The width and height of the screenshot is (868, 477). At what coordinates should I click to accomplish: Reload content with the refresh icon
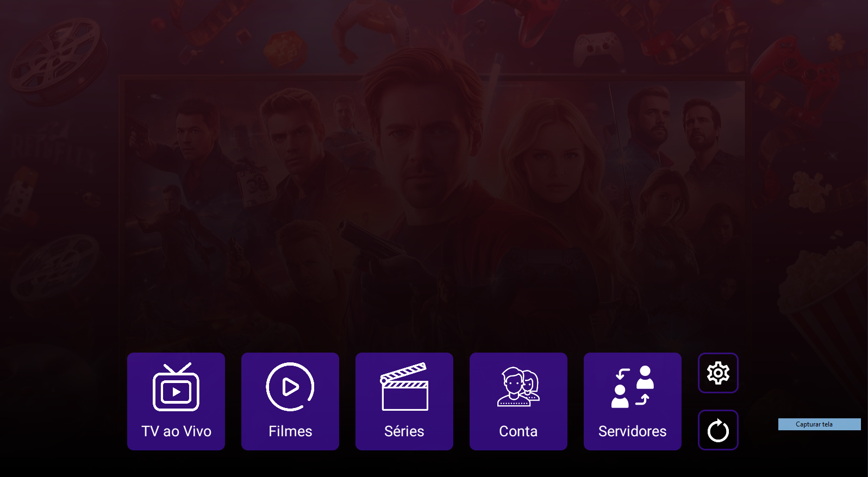[718, 430]
